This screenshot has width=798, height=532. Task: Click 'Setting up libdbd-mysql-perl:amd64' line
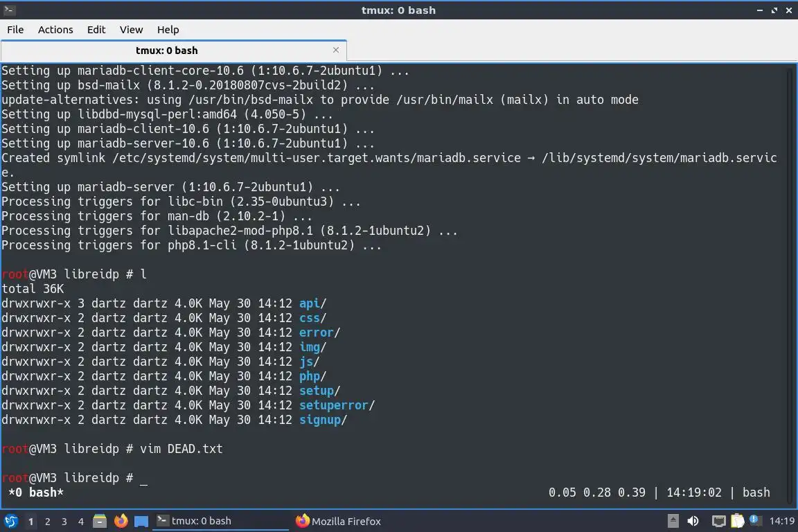(168, 114)
